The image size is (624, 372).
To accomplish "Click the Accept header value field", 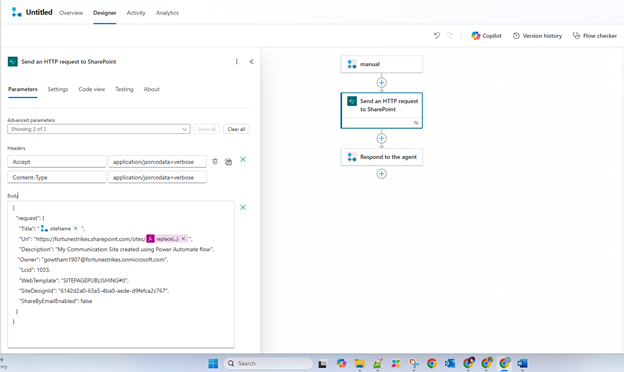I will 157,162.
